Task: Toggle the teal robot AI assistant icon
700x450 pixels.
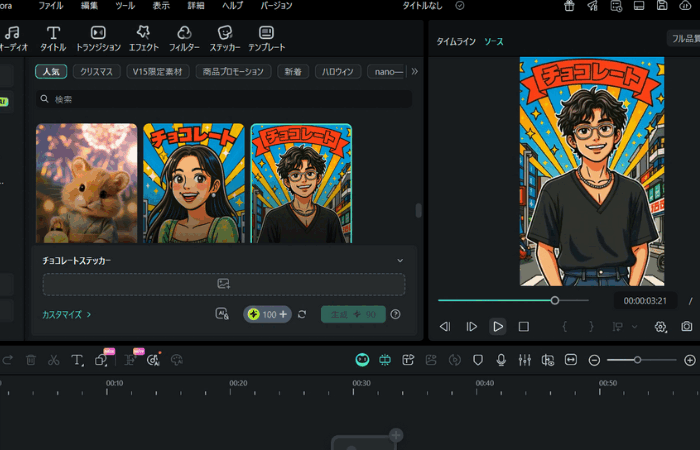Action: (362, 360)
